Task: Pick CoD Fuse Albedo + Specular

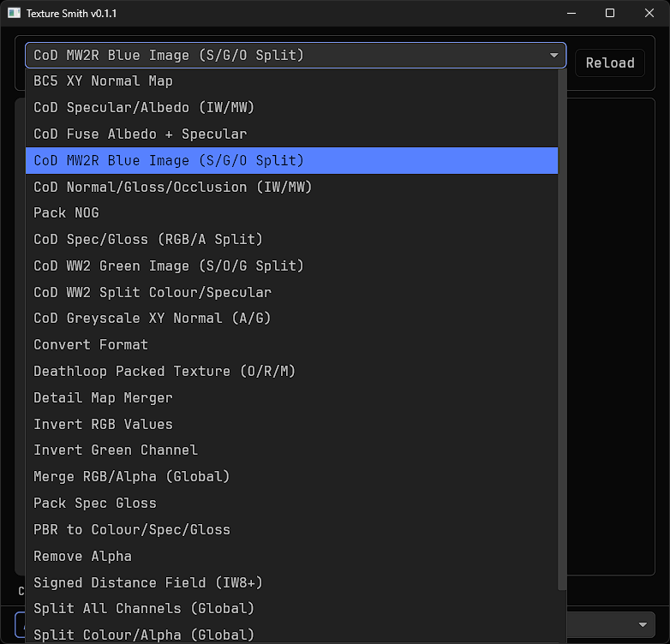Action: coord(292,134)
